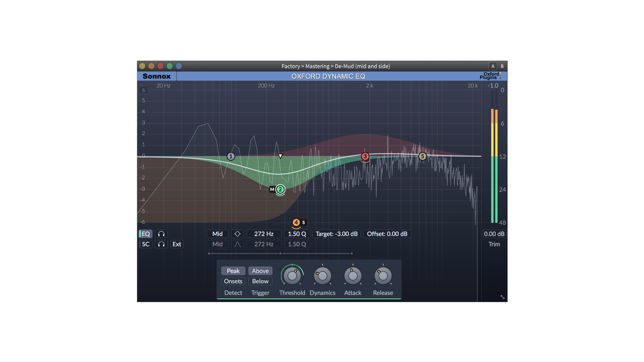Select red band node 3

[x=365, y=156]
